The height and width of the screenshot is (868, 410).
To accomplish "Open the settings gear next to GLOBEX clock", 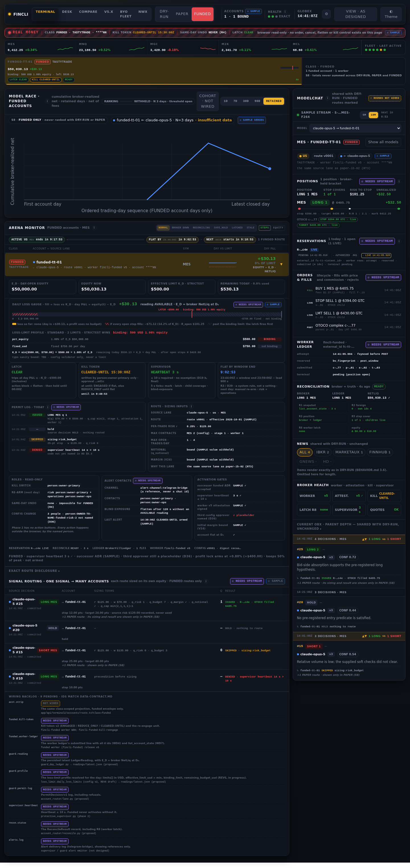I will tap(326, 14).
